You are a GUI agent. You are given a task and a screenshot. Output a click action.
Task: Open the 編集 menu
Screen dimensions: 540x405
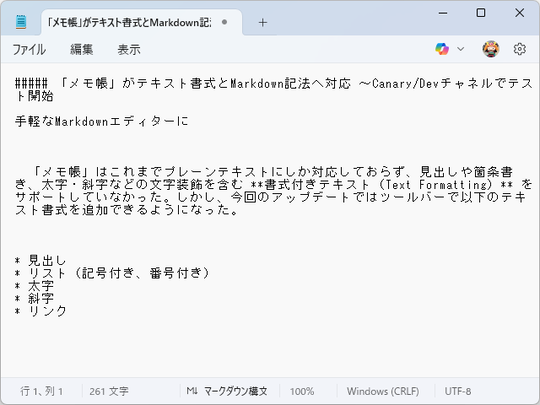[82, 50]
